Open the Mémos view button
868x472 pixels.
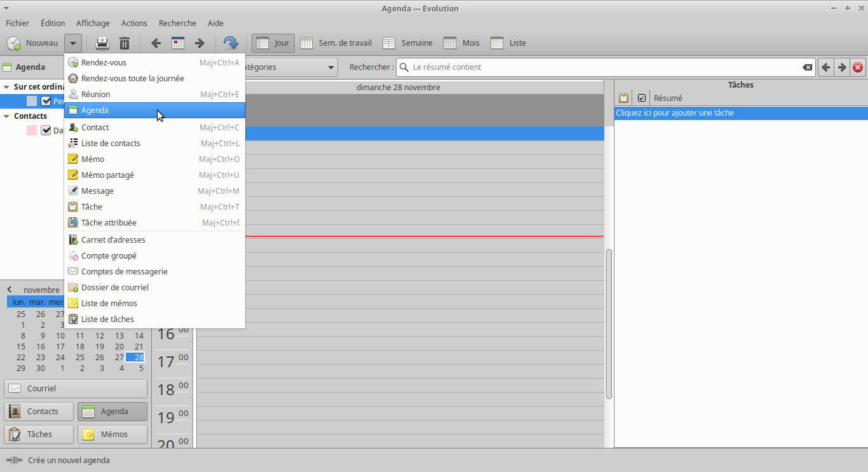pos(112,435)
